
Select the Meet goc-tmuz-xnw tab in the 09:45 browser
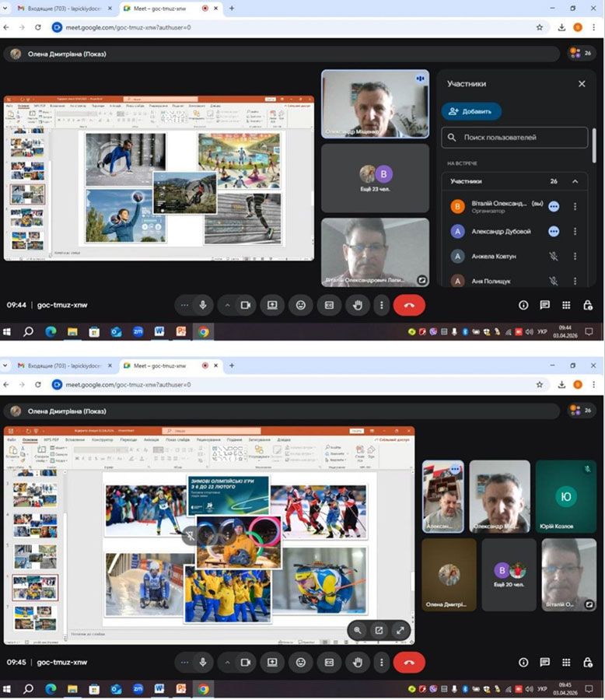pos(171,366)
